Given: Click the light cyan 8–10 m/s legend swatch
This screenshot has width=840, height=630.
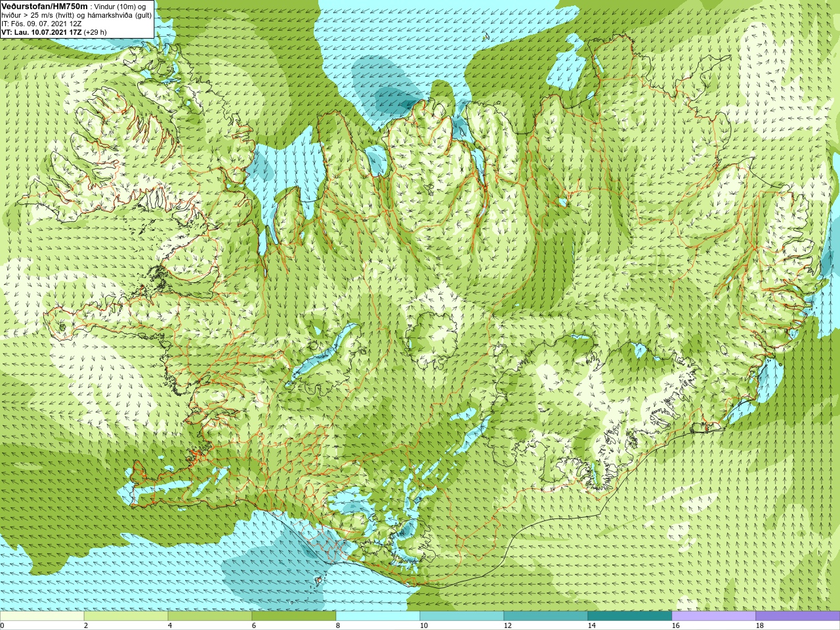Looking at the screenshot, I should coord(378,616).
